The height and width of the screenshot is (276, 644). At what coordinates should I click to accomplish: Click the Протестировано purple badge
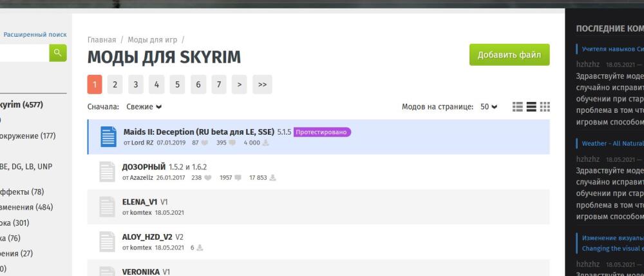(x=323, y=132)
